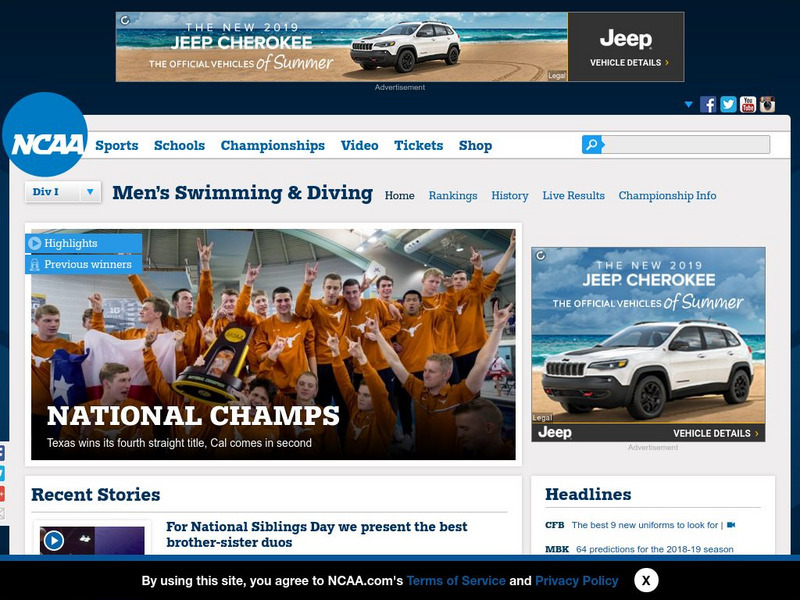Click the search magnifier icon
The width and height of the screenshot is (800, 600).
(592, 145)
